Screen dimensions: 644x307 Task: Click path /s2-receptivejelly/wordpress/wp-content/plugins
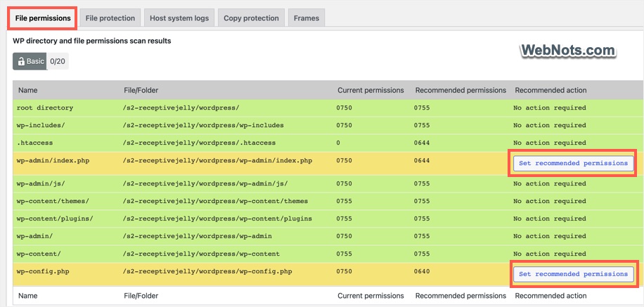(217, 218)
